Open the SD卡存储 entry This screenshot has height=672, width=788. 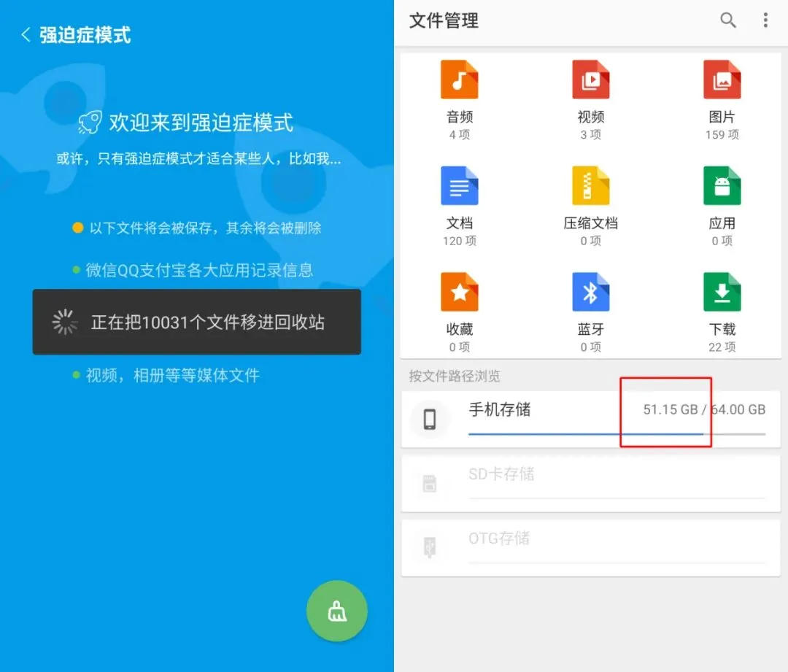pos(590,484)
